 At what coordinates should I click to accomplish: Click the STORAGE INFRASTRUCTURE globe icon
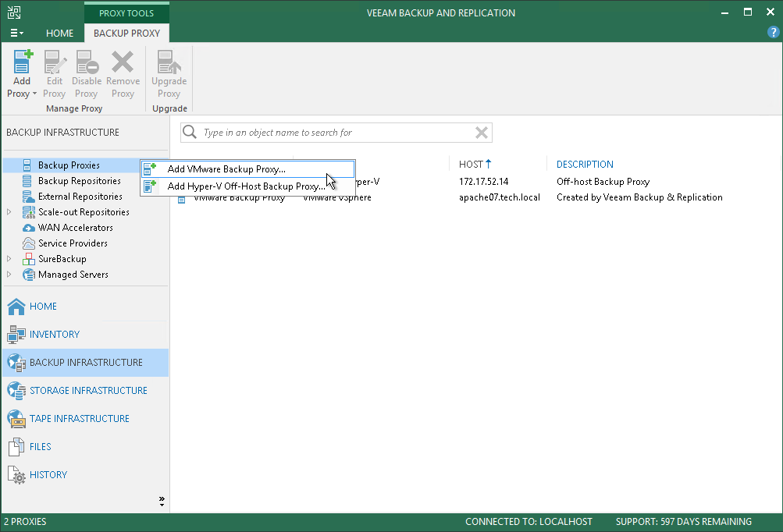click(16, 390)
